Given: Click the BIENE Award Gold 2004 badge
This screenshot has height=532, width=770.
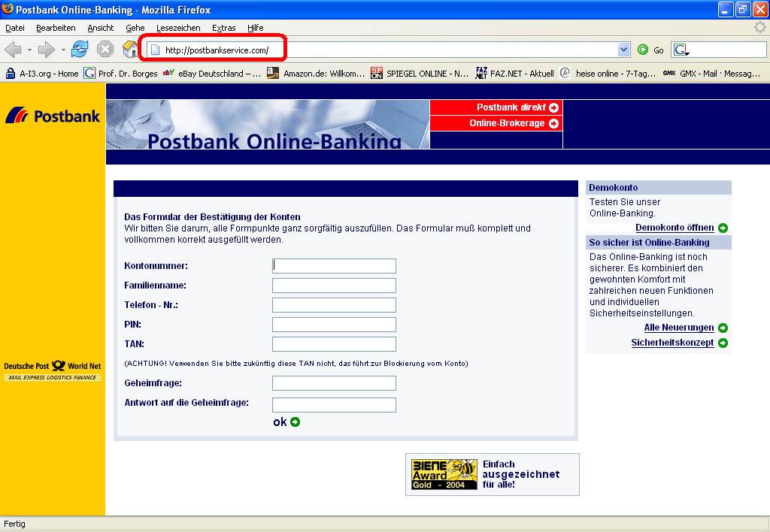Looking at the screenshot, I should pyautogui.click(x=444, y=475).
